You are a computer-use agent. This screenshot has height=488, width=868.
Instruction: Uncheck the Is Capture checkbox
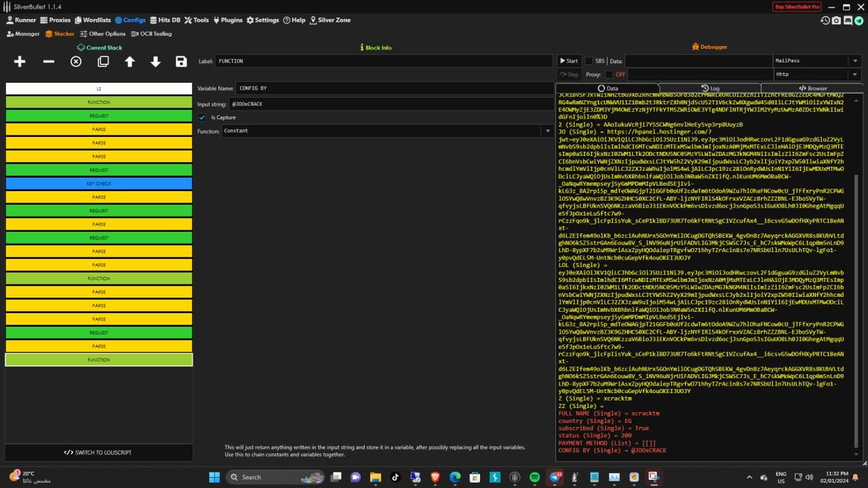point(202,117)
